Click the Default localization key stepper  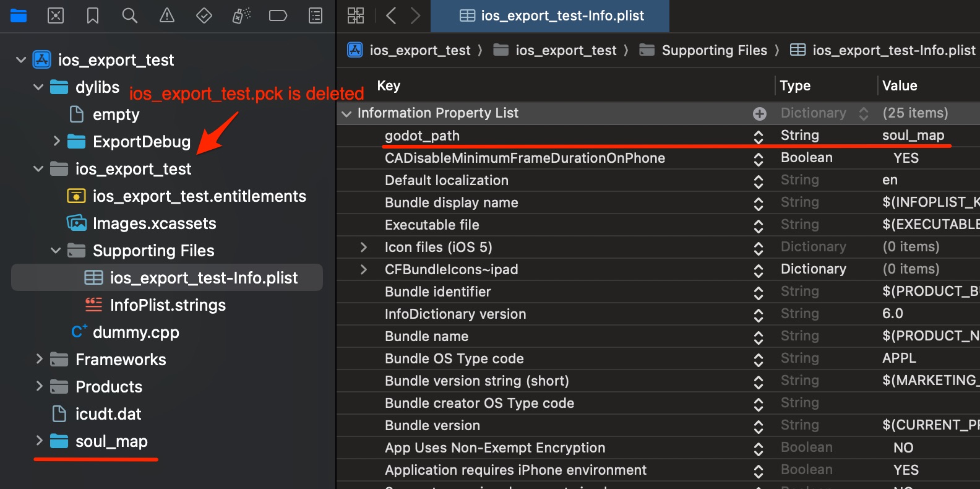tap(759, 181)
